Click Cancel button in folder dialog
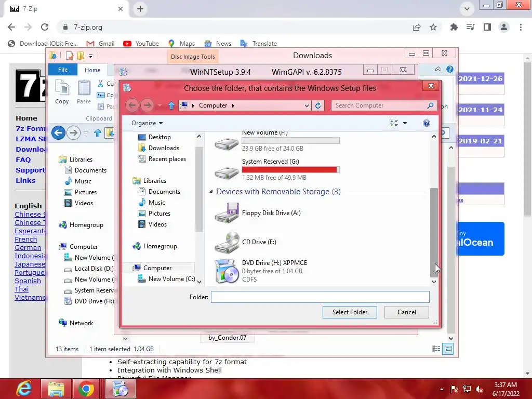 pyautogui.click(x=406, y=312)
